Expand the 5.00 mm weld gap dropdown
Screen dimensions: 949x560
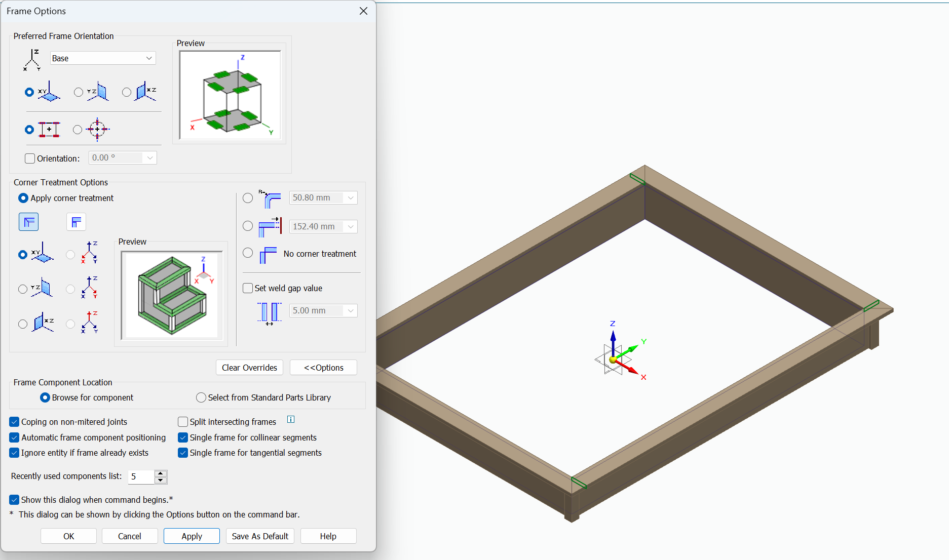pyautogui.click(x=351, y=310)
